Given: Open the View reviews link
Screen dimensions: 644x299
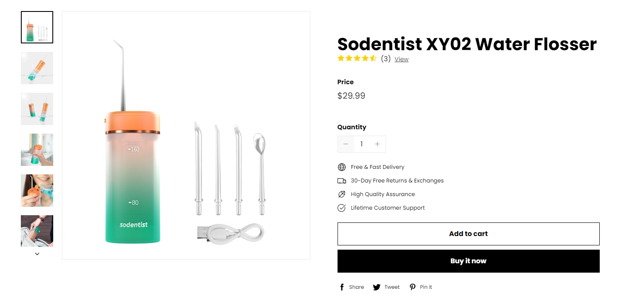Looking at the screenshot, I should click(401, 59).
